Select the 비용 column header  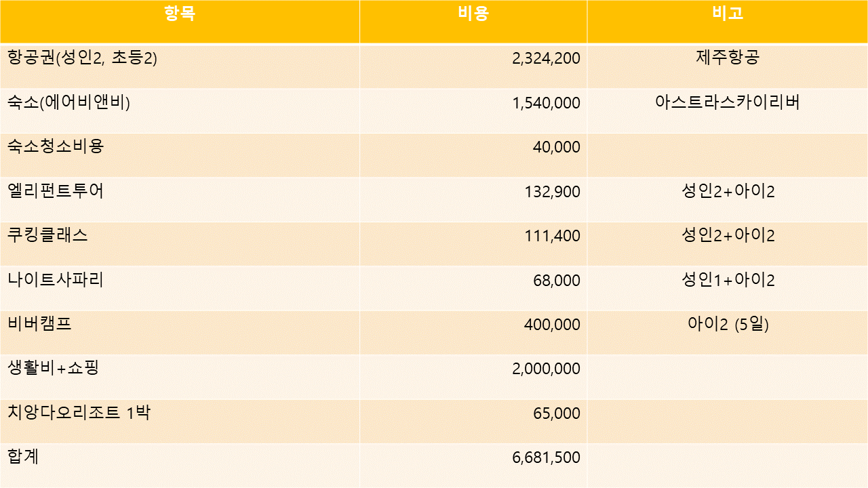(473, 14)
